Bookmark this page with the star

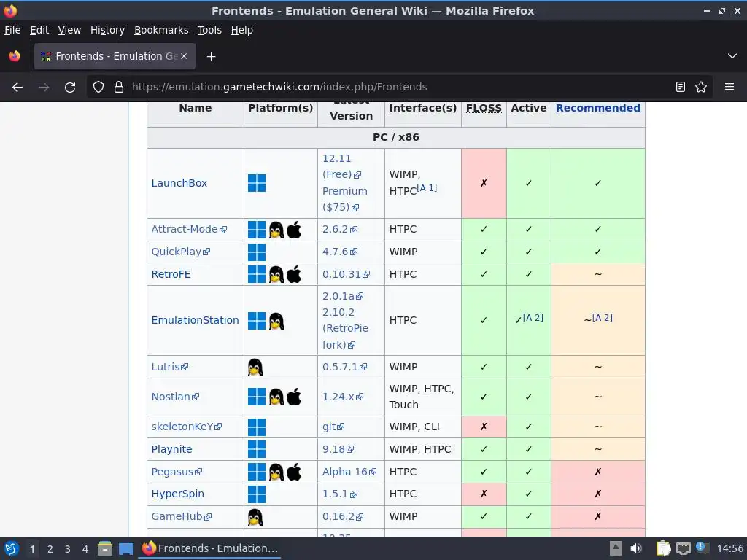701,87
